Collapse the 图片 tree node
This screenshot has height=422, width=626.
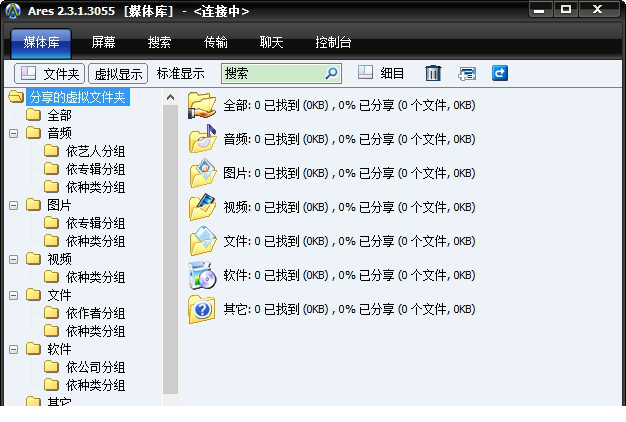[x=14, y=205]
